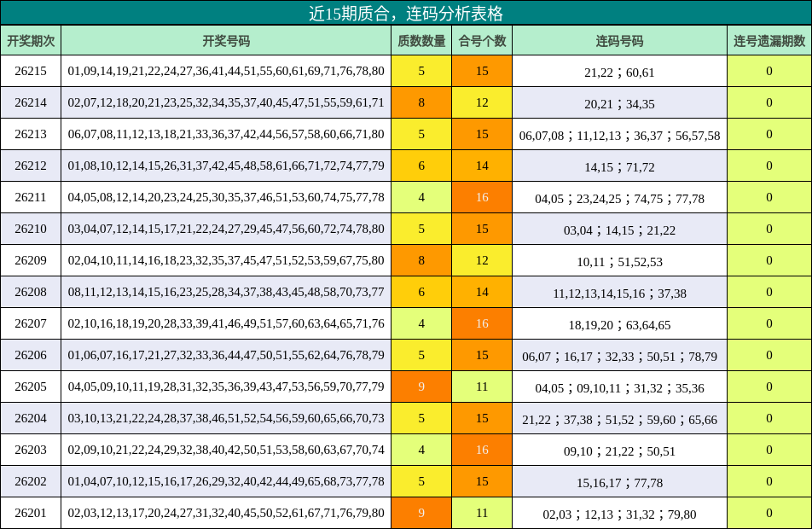Click prime count 4 in row 26211

pyautogui.click(x=421, y=197)
